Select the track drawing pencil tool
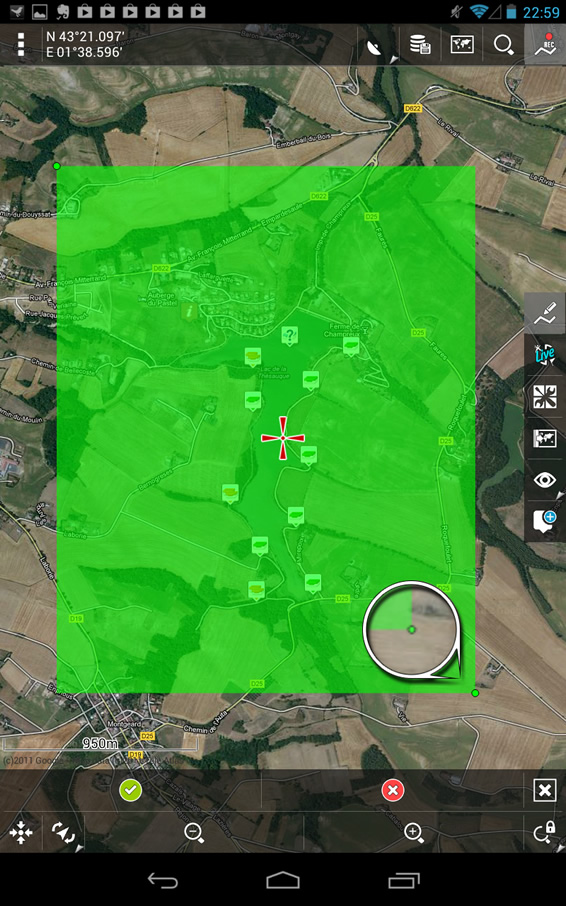This screenshot has height=906, width=566. 545,313
